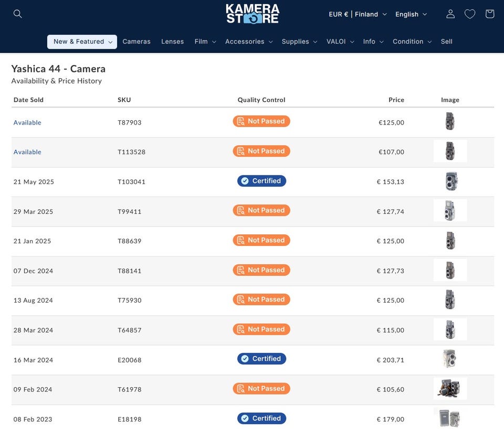This screenshot has width=504, height=434.
Task: View camera thumbnail for T88639
Action: pyautogui.click(x=450, y=240)
